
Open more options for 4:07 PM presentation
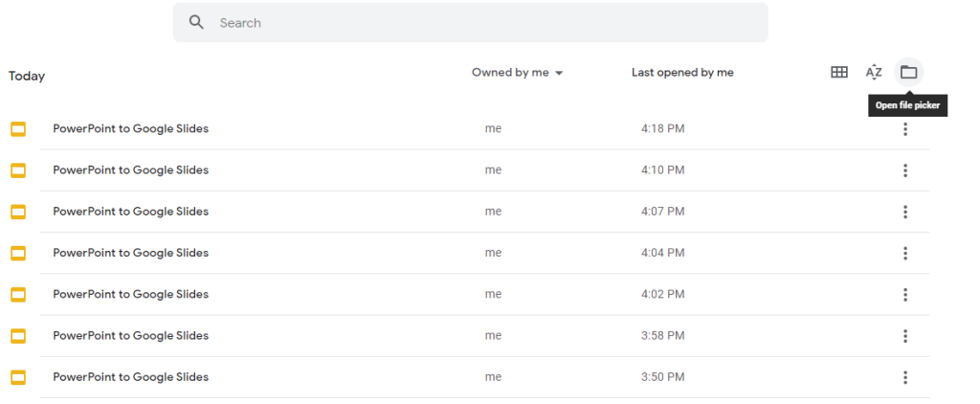pyautogui.click(x=905, y=212)
